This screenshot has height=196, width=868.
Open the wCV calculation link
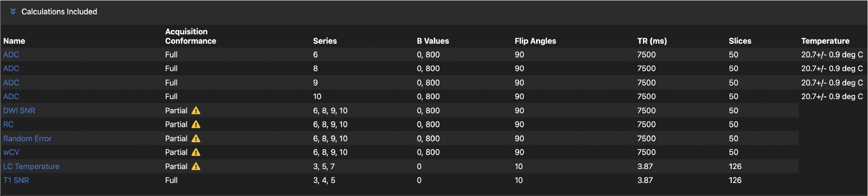(x=11, y=153)
